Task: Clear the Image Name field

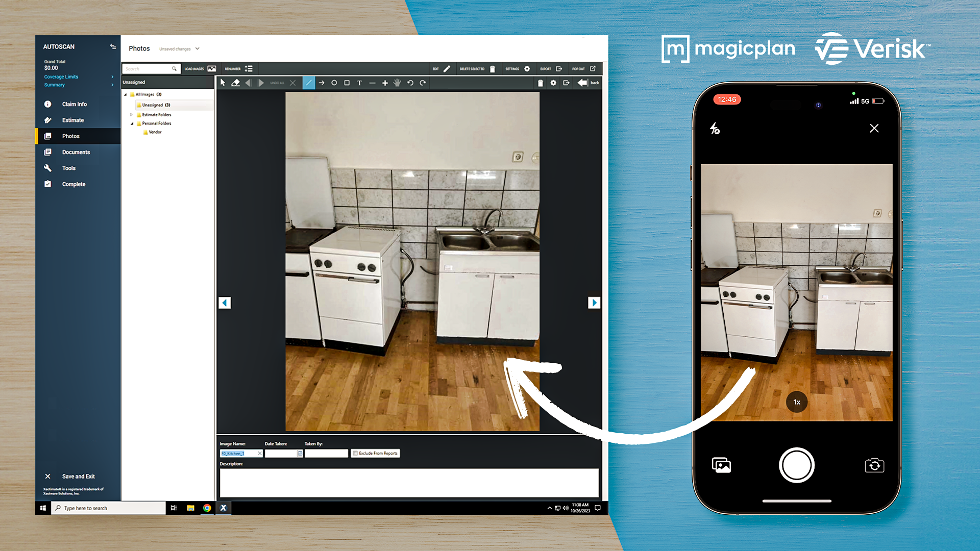Action: 260,454
